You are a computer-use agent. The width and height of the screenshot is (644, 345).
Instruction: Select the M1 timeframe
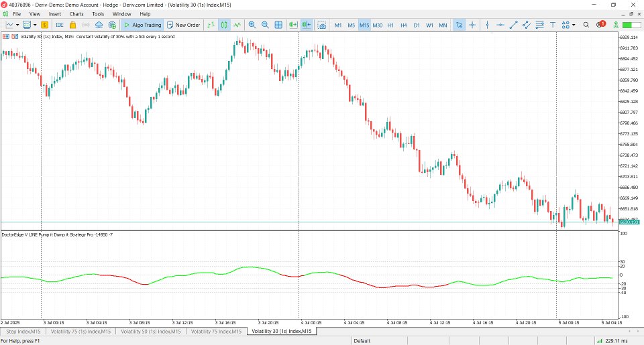click(338, 25)
